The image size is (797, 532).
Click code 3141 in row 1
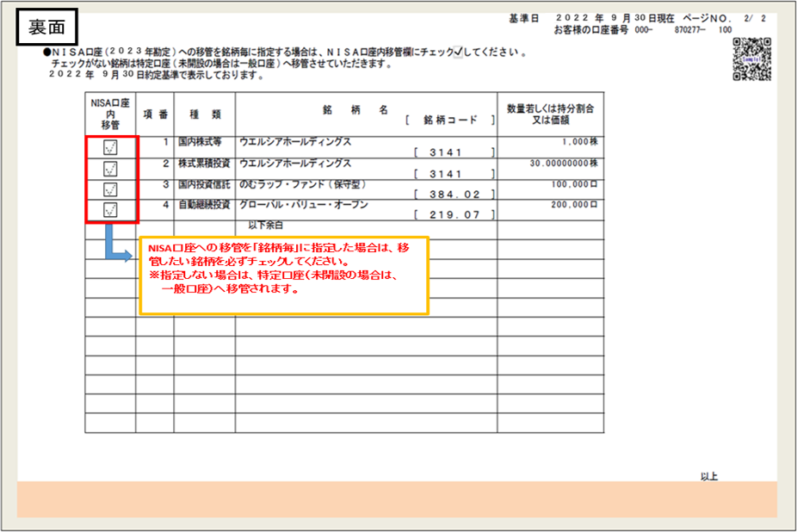446,152
